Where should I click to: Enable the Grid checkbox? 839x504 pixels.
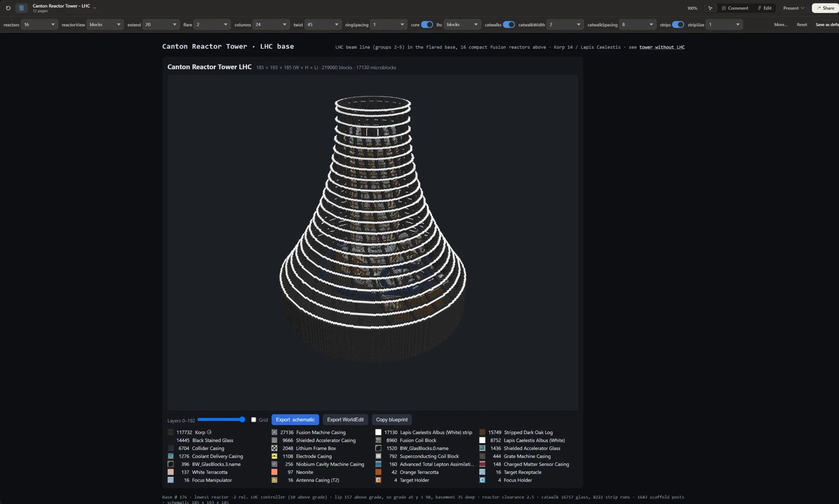254,420
